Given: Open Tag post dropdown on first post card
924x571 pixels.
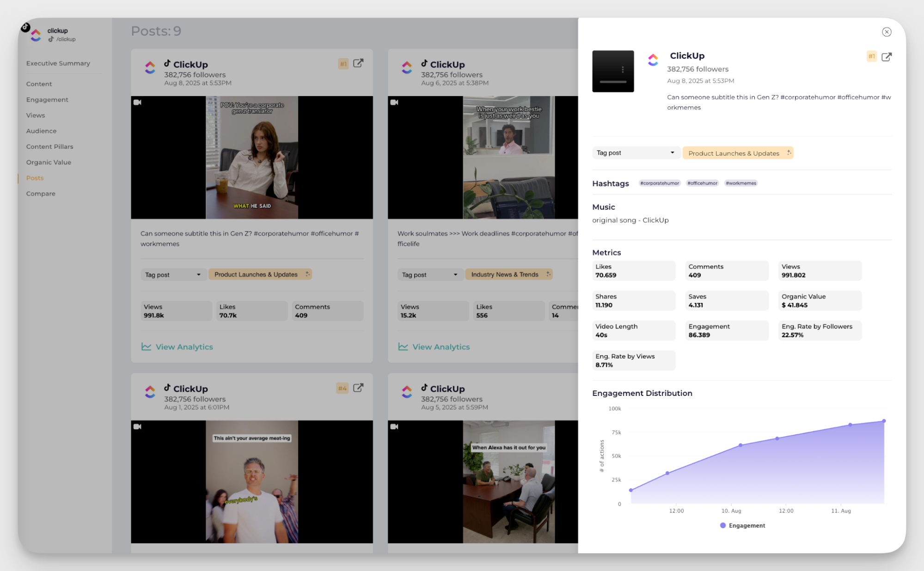Looking at the screenshot, I should tap(173, 275).
